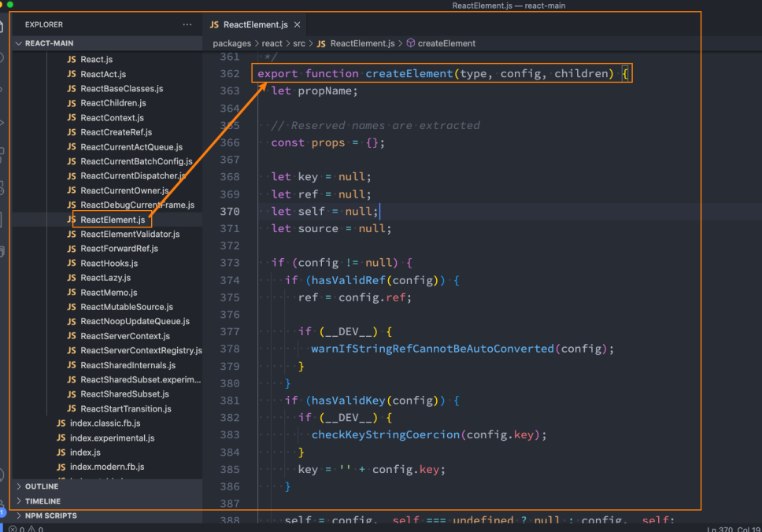Close the ReactElement.js editor tab
The image size is (762, 532).
(x=297, y=24)
